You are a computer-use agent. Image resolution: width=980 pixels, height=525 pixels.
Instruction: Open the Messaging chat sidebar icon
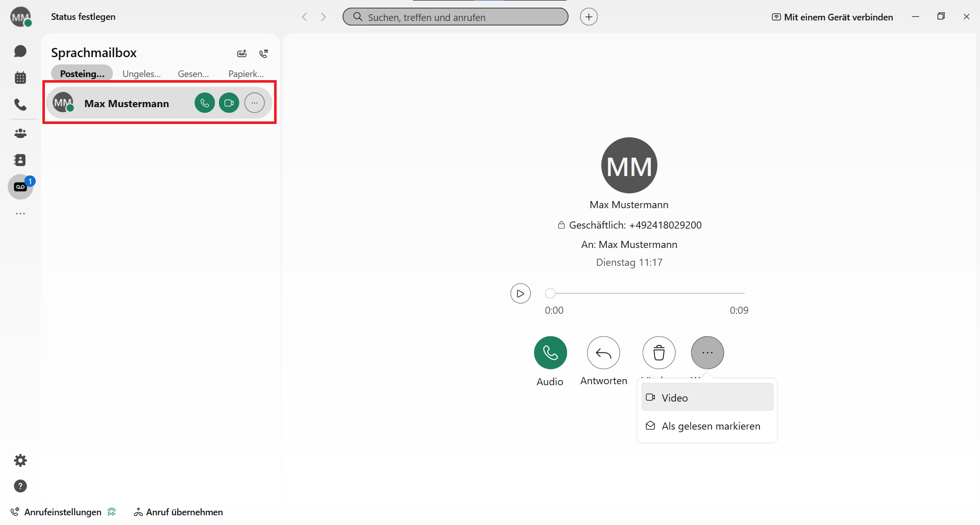pyautogui.click(x=20, y=51)
